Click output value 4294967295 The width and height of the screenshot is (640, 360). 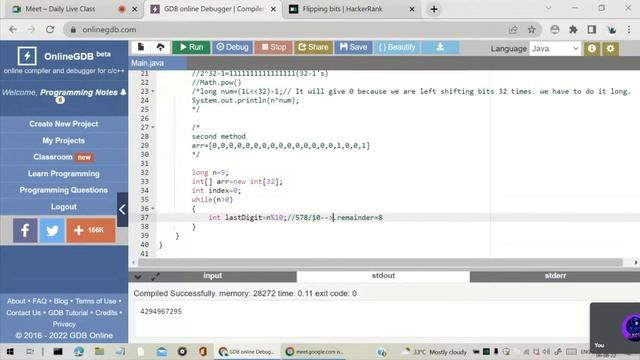[x=161, y=311]
